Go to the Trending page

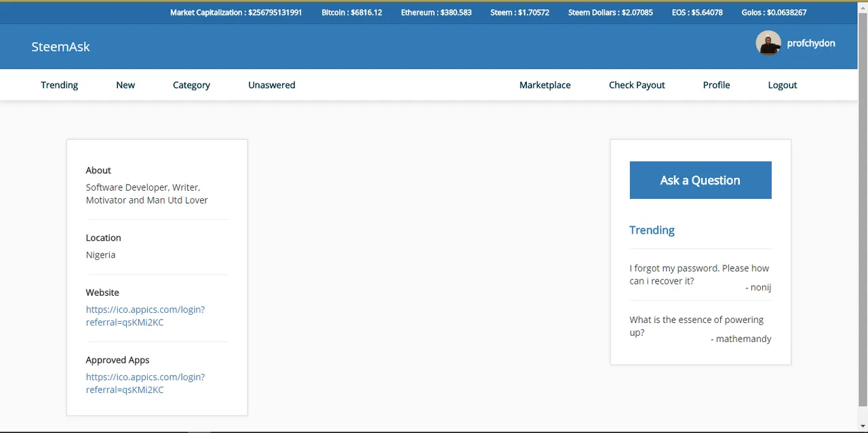point(59,85)
